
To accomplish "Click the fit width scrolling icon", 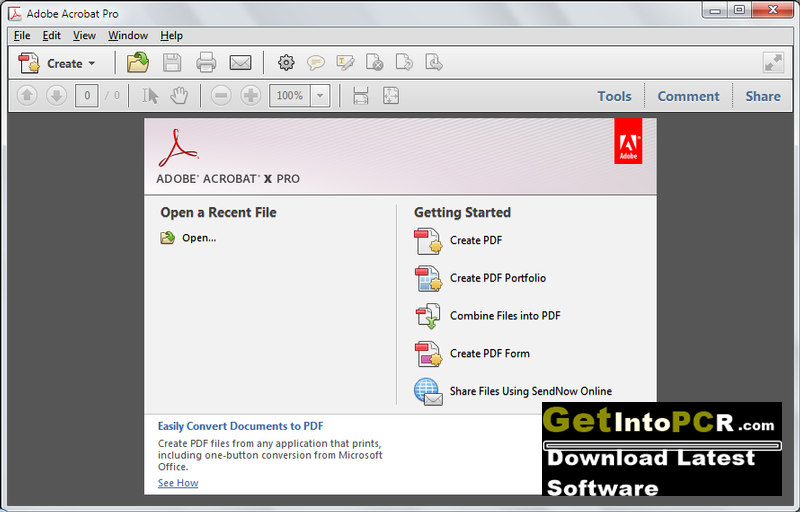I will (x=361, y=95).
